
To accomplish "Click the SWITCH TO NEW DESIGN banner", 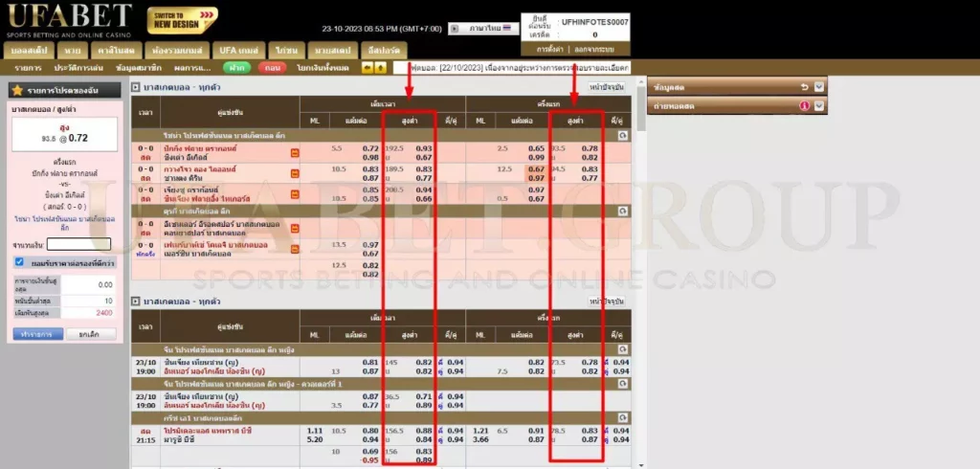I will pyautogui.click(x=182, y=19).
